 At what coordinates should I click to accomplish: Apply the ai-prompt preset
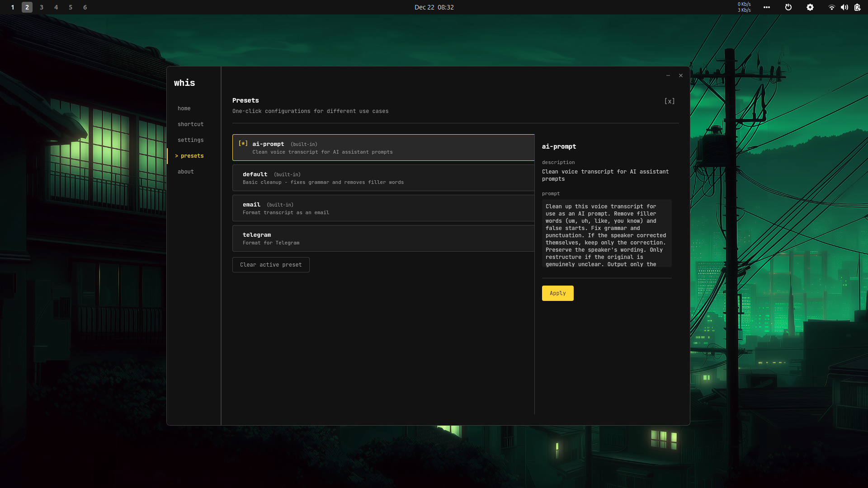pyautogui.click(x=557, y=293)
